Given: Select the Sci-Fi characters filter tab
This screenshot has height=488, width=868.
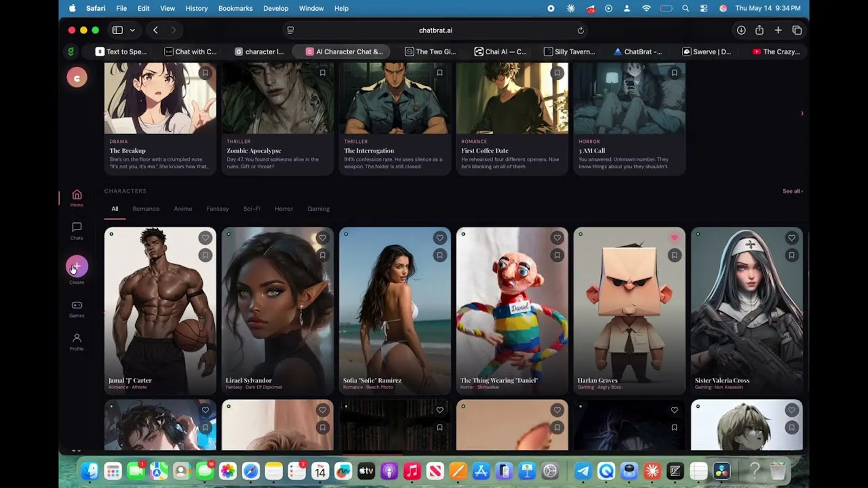Looking at the screenshot, I should pyautogui.click(x=252, y=209).
